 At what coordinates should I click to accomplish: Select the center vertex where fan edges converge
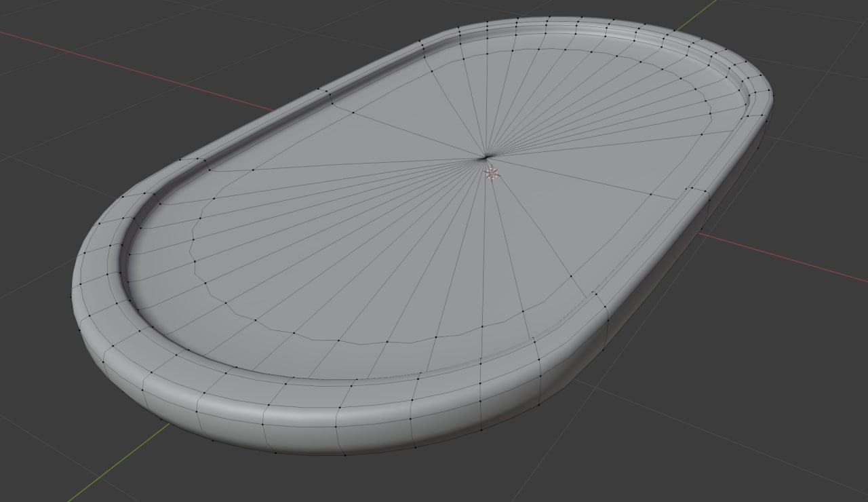coord(486,157)
